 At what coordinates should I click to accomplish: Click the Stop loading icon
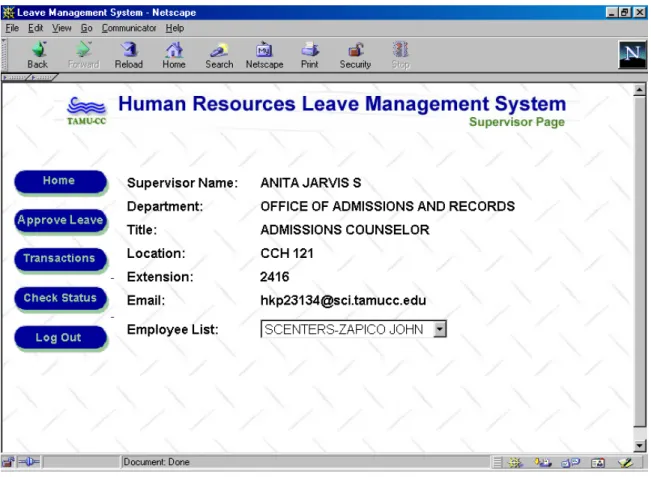coord(400,55)
